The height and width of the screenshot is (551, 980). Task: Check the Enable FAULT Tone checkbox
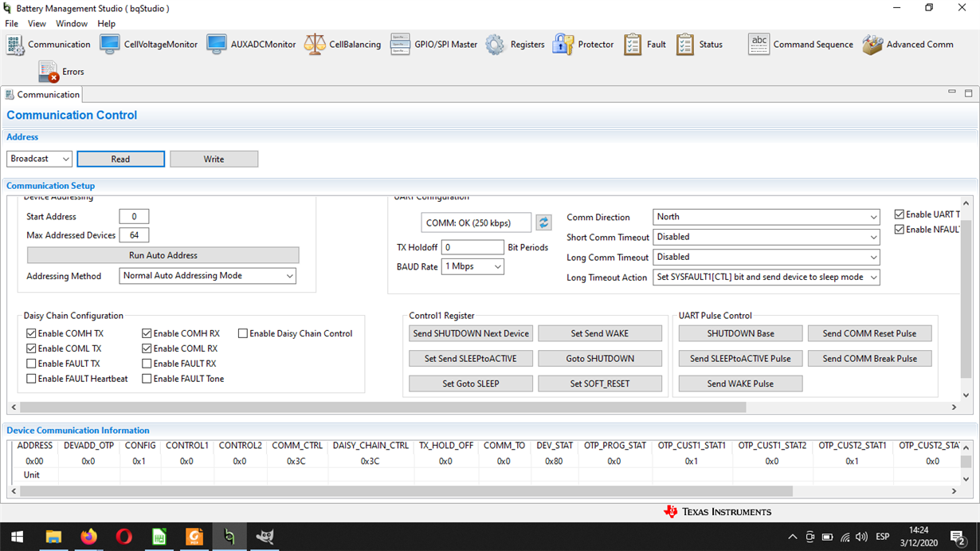[147, 379]
